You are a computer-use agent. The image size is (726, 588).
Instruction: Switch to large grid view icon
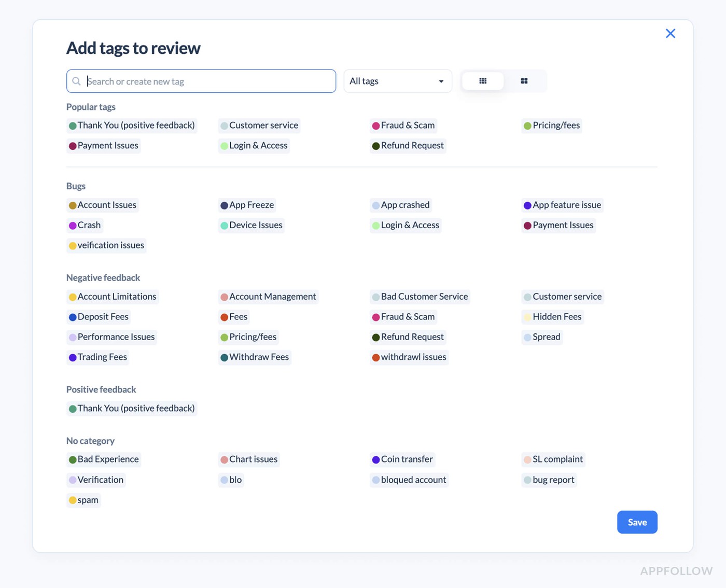[x=524, y=81]
